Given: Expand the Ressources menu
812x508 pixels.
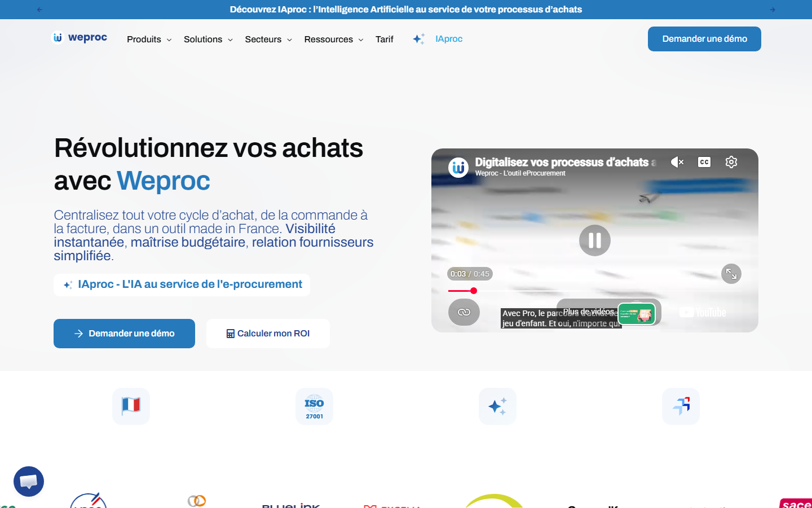Looking at the screenshot, I should pos(334,39).
